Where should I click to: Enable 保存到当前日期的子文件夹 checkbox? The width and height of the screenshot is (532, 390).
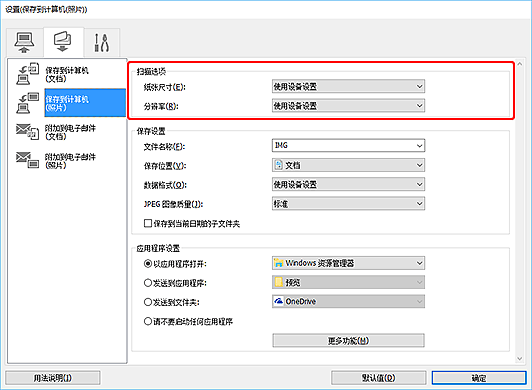(x=148, y=223)
